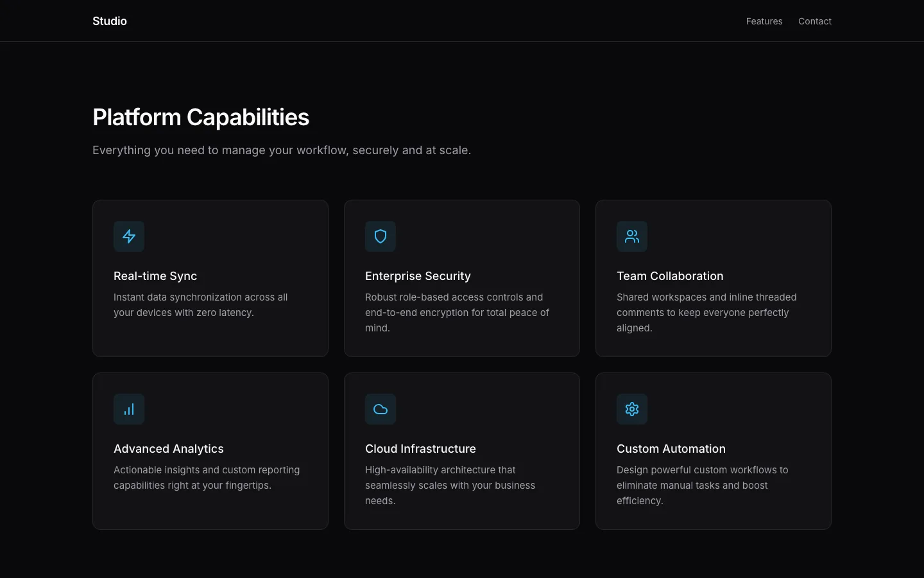This screenshot has height=578, width=924.
Task: Click the Team Collaboration heading
Action: 670,276
